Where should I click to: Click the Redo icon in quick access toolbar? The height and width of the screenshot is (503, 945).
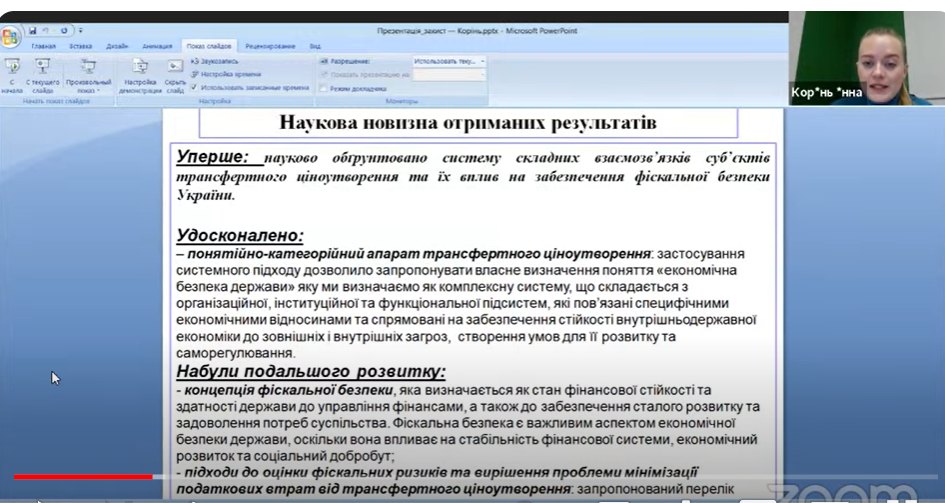[x=63, y=30]
